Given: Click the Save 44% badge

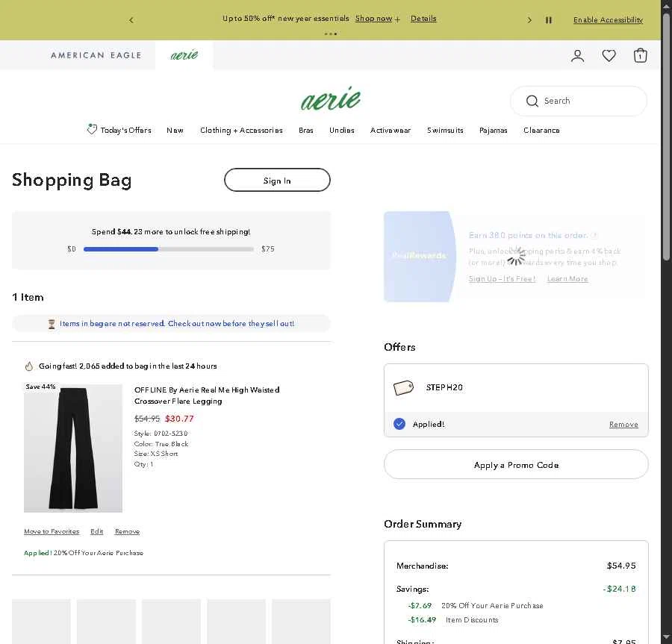Looking at the screenshot, I should click(x=40, y=387).
